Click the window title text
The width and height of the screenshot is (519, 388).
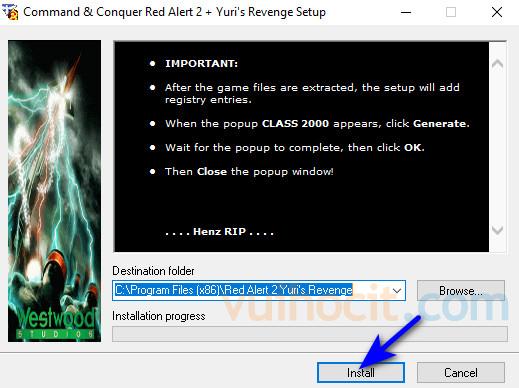coord(174,12)
